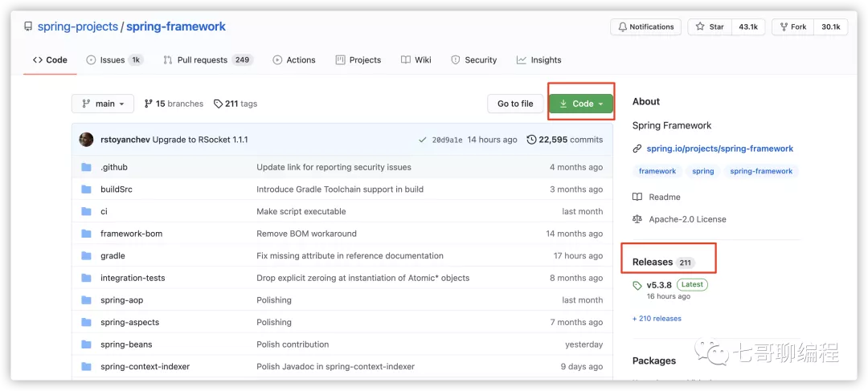868x391 pixels.
Task: Click the Packages heading
Action: pos(654,360)
